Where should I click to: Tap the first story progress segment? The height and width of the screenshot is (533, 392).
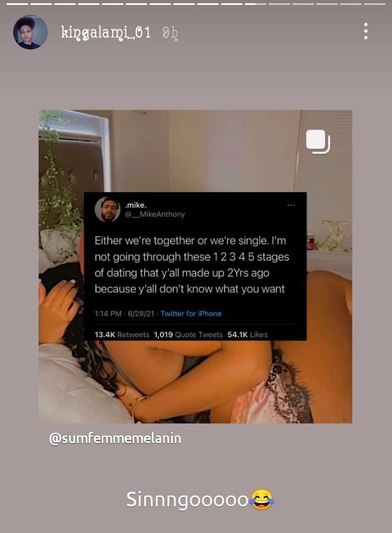[17, 4]
